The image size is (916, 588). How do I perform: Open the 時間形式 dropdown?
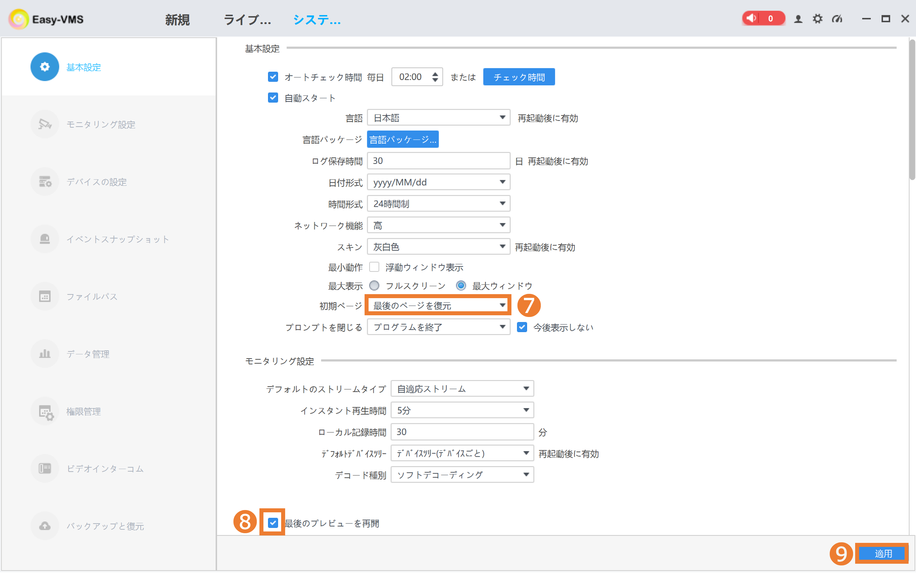438,204
